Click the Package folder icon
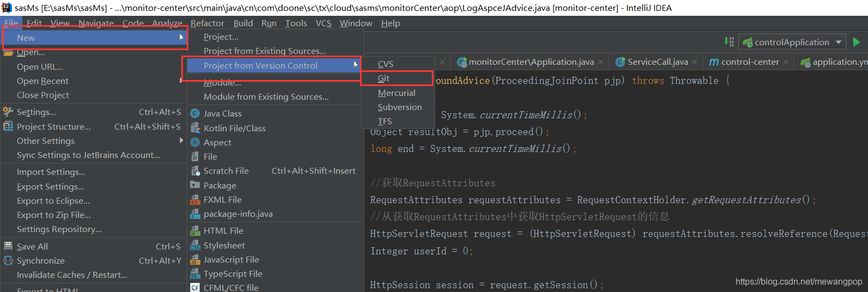868x292 pixels. pyautogui.click(x=195, y=185)
